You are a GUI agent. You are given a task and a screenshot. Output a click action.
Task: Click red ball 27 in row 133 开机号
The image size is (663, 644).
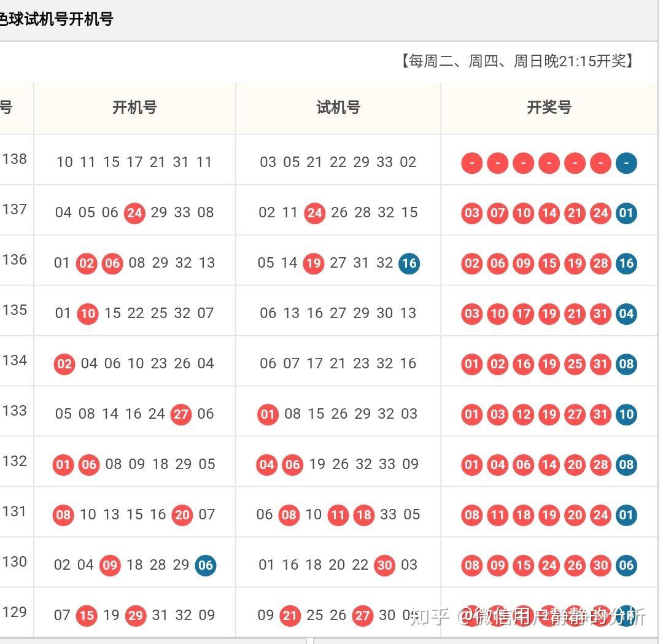coord(181,414)
